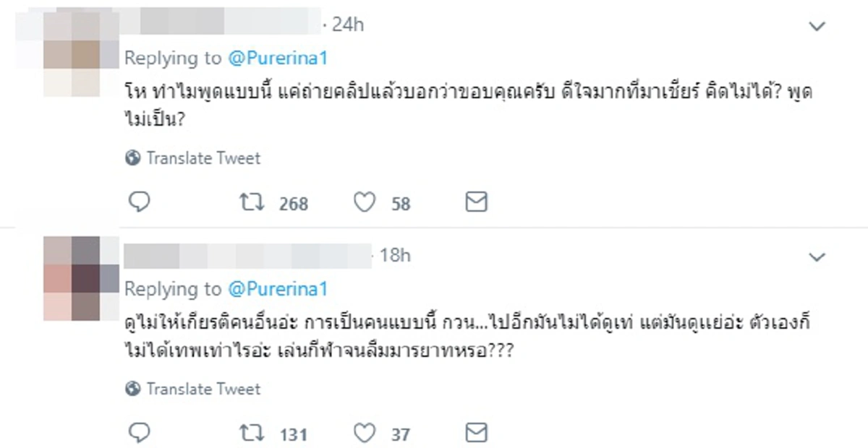Click the share-via-message envelope icon on first tweet
Screen dimensions: 868x448
coord(475,202)
